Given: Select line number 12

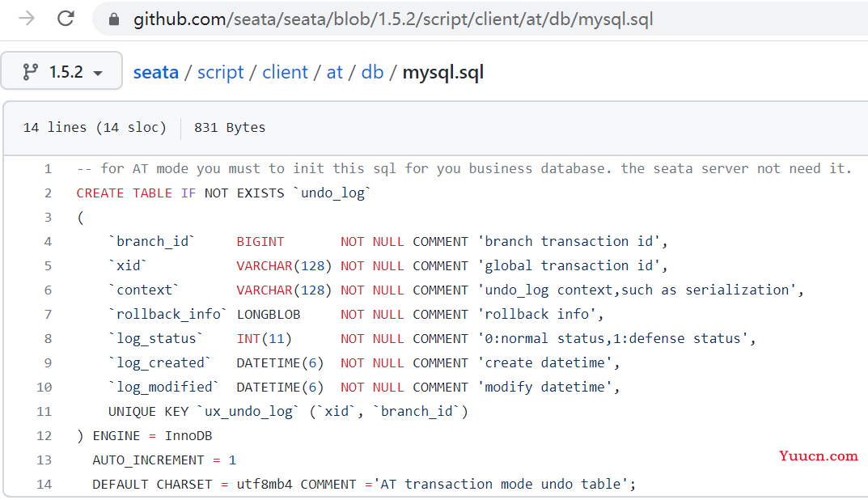Looking at the screenshot, I should tap(44, 436).
